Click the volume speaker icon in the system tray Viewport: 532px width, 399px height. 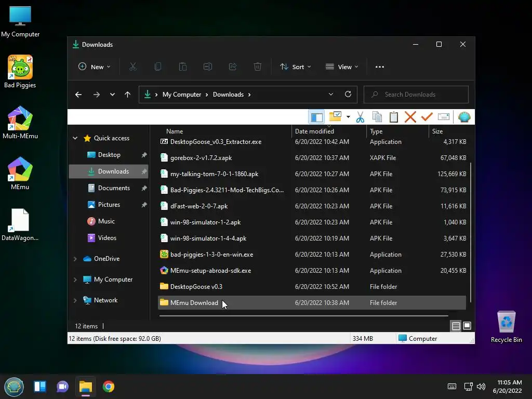click(x=481, y=387)
